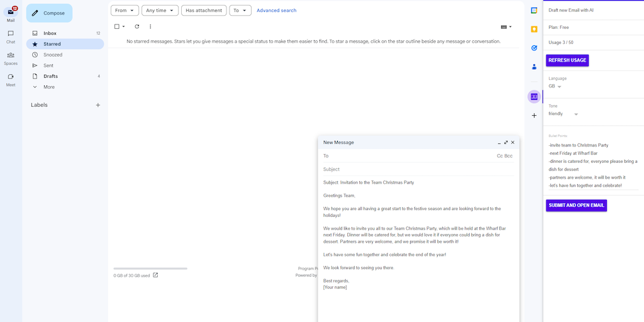This screenshot has height=322, width=644.
Task: Click into the Bullet Points text area
Action: coord(593,165)
